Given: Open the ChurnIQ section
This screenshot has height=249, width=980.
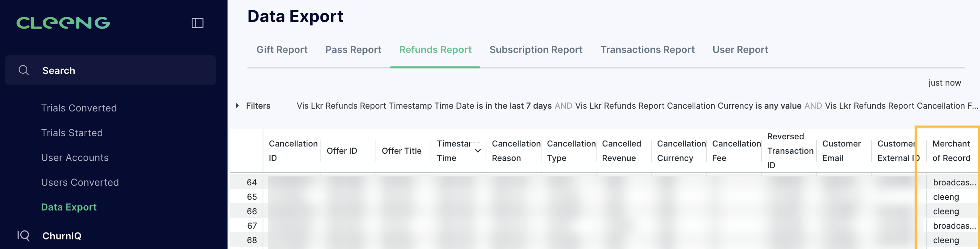Looking at the screenshot, I should [62, 236].
